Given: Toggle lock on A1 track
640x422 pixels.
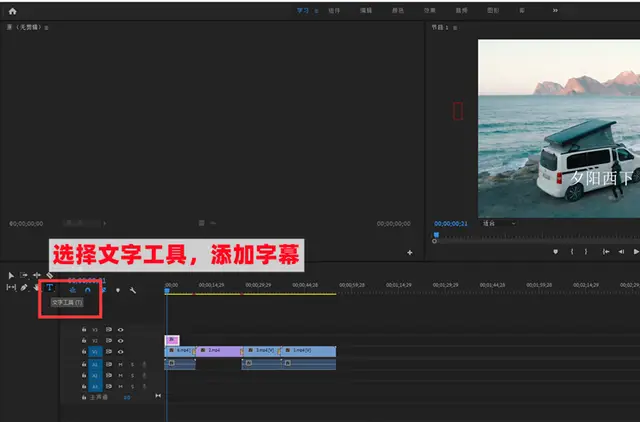Looking at the screenshot, I should coord(84,364).
